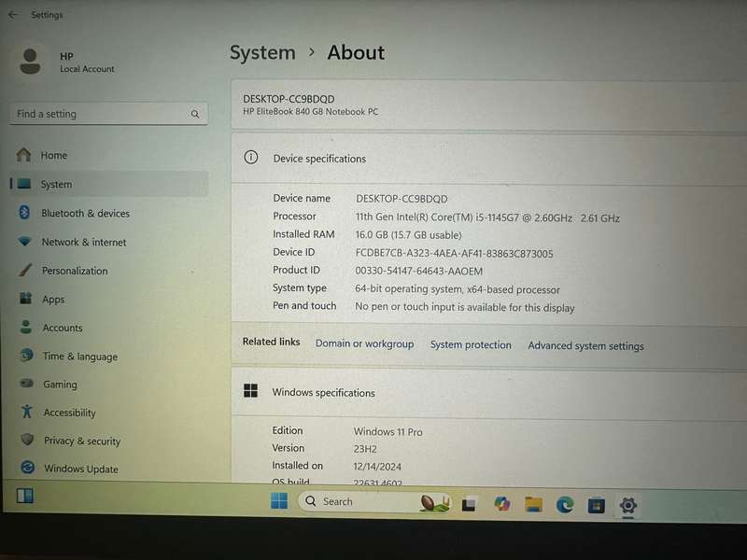
Task: Click the DESKTOP-CC9BDQD device name value
Action: tap(402, 199)
